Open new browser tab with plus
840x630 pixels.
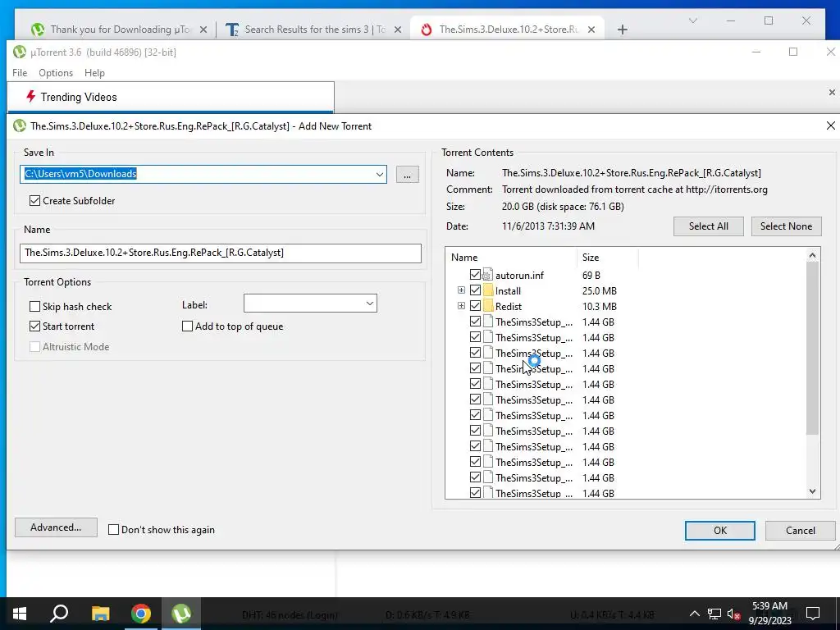click(622, 30)
